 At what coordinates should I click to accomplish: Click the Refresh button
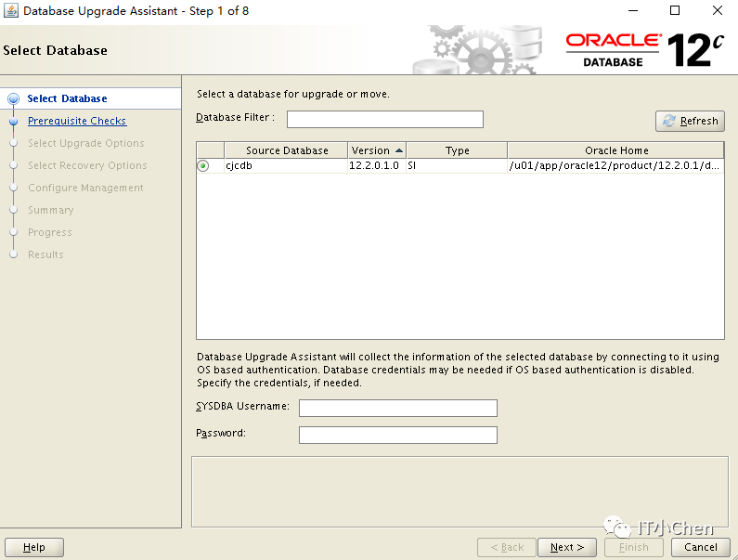coord(690,121)
